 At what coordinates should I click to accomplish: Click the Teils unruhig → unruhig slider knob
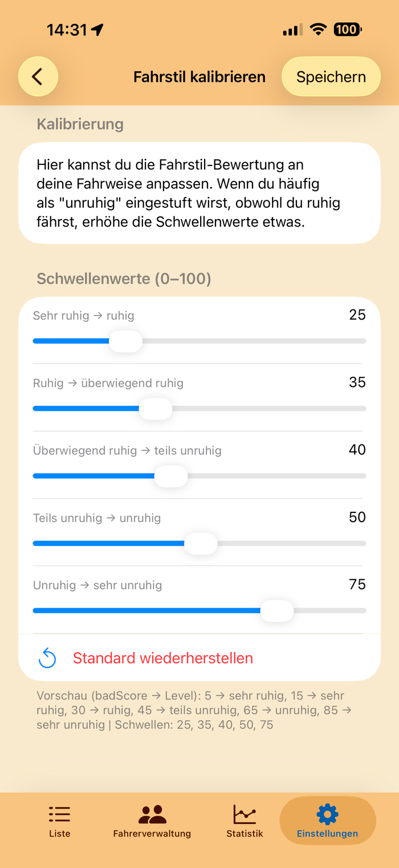201,543
